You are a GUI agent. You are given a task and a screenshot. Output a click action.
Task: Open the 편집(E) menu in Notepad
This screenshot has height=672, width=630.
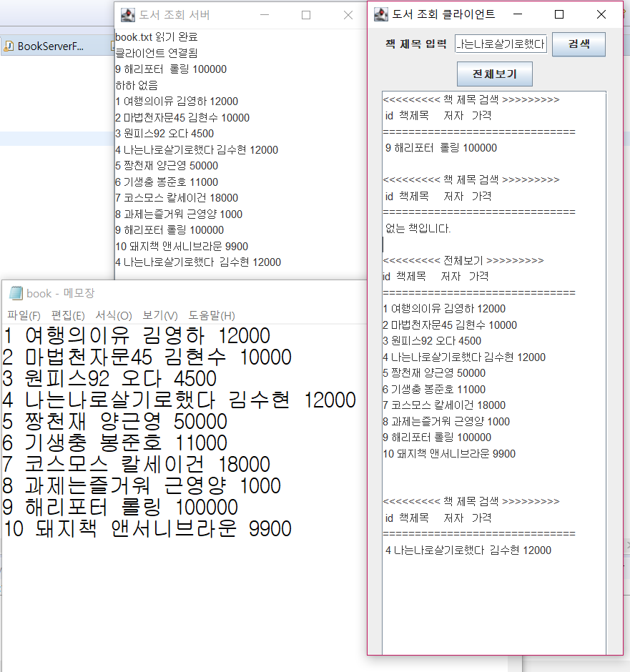67,315
